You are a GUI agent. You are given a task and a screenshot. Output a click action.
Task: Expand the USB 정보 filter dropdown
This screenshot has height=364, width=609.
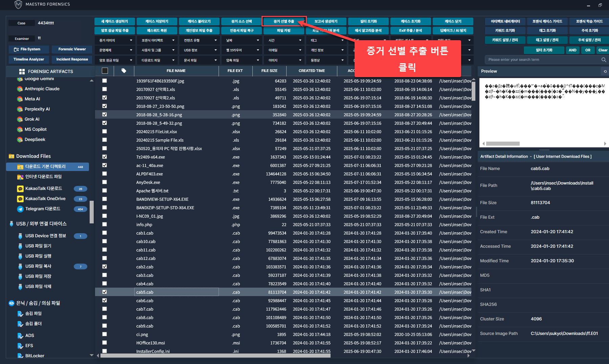(x=200, y=50)
